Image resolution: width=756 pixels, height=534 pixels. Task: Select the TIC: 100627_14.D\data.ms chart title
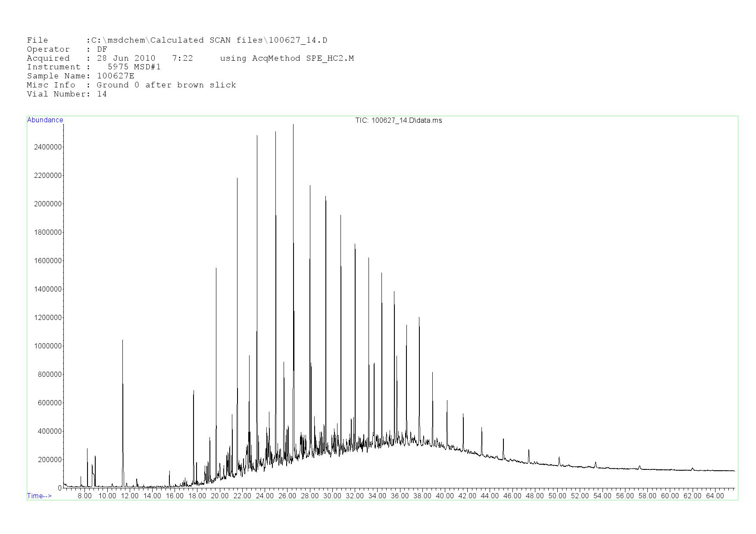coord(398,121)
